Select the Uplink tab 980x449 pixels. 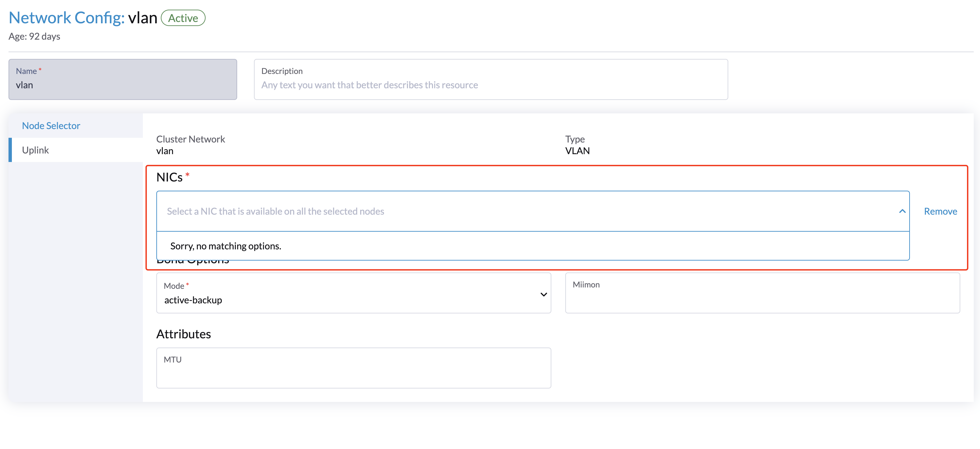pyautogui.click(x=35, y=150)
